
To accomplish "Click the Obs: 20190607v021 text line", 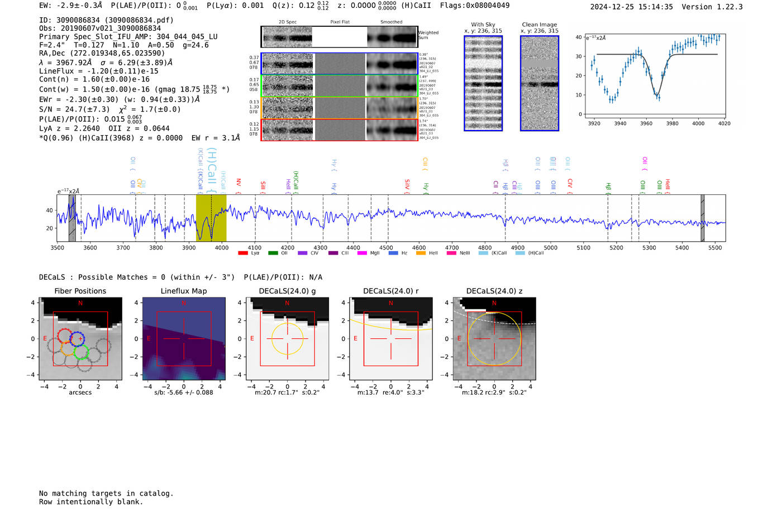I will [100, 28].
